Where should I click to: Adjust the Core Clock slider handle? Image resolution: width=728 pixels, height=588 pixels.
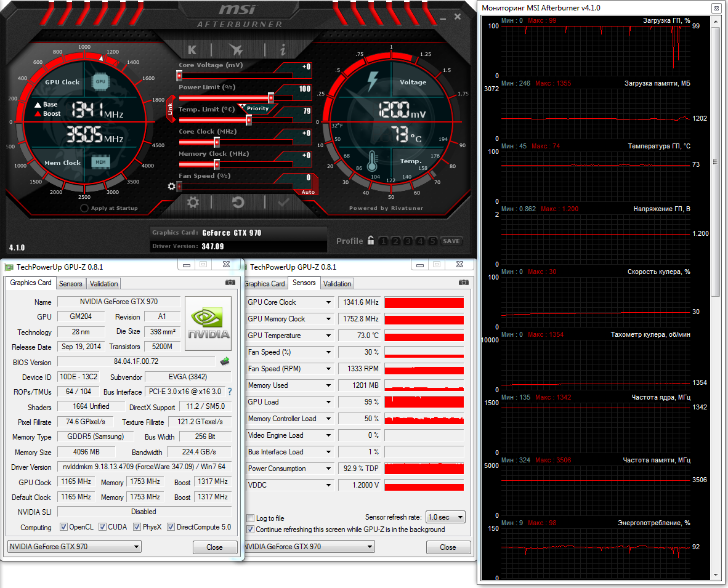tap(216, 142)
